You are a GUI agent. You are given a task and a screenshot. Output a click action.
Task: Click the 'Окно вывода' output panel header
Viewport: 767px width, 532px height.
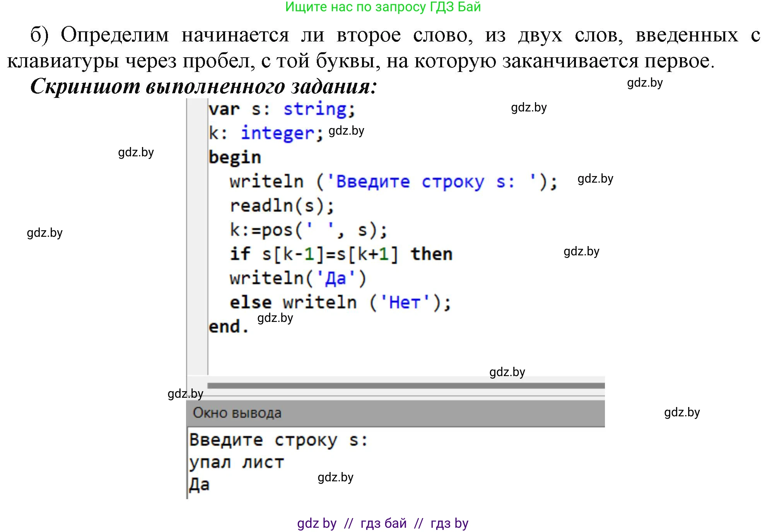click(x=237, y=413)
